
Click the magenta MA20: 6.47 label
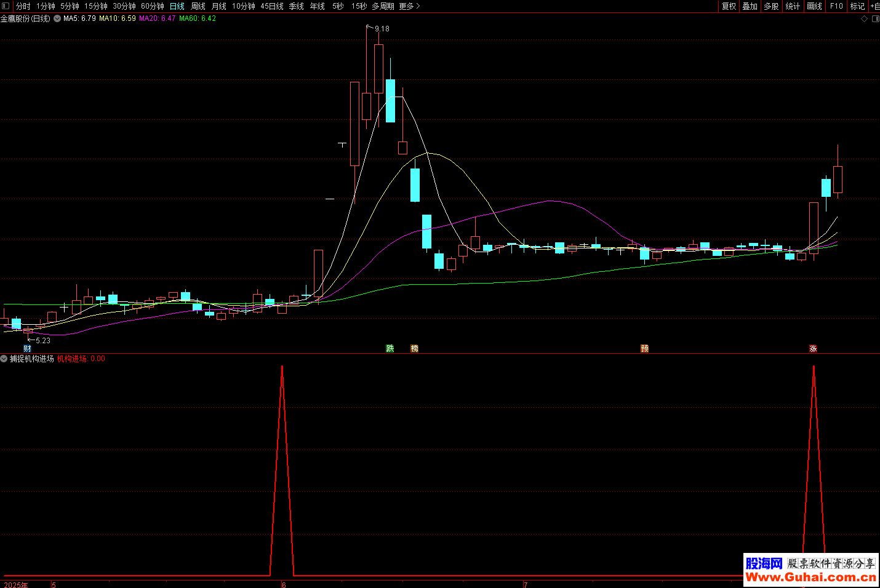click(158, 18)
